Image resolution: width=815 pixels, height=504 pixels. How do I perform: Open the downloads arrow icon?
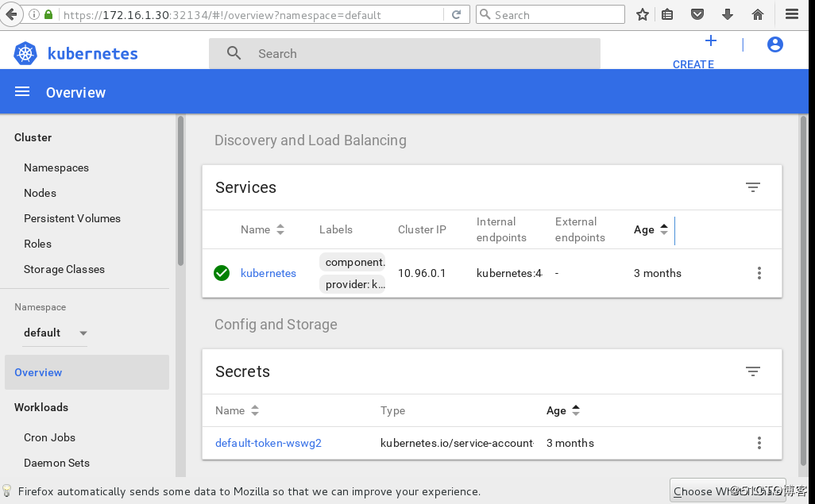pos(728,14)
